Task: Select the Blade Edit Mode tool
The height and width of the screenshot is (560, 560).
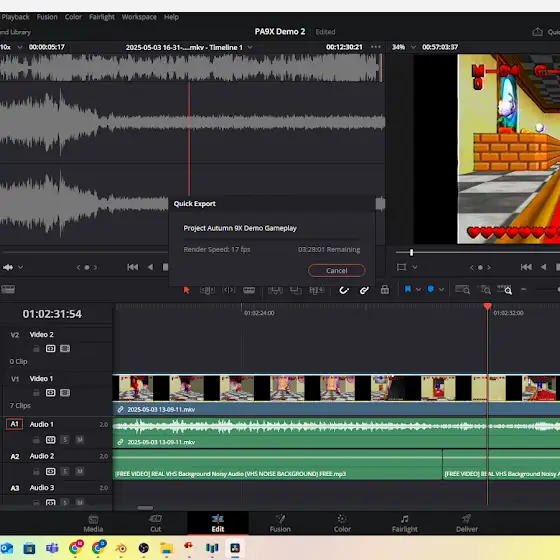Action: coord(249,290)
